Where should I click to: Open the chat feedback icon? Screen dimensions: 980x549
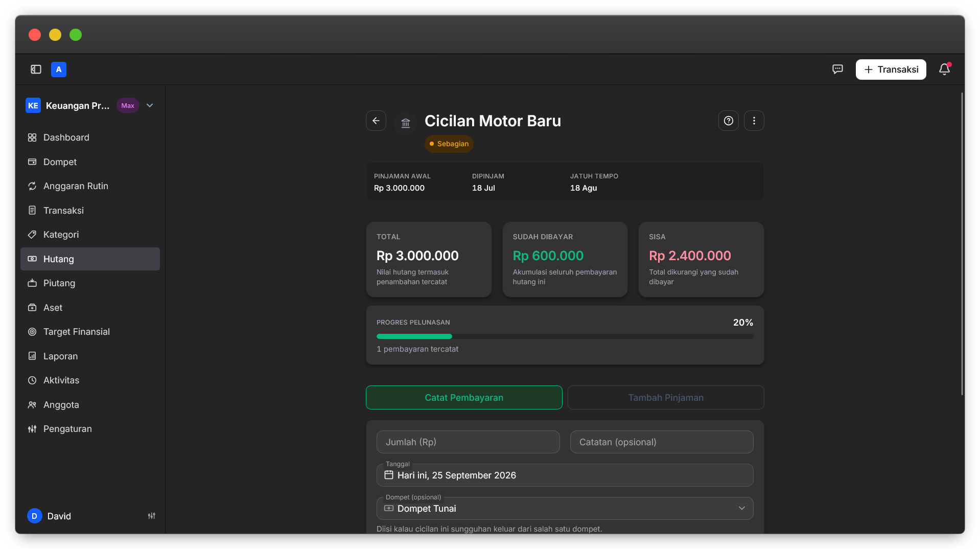click(837, 70)
